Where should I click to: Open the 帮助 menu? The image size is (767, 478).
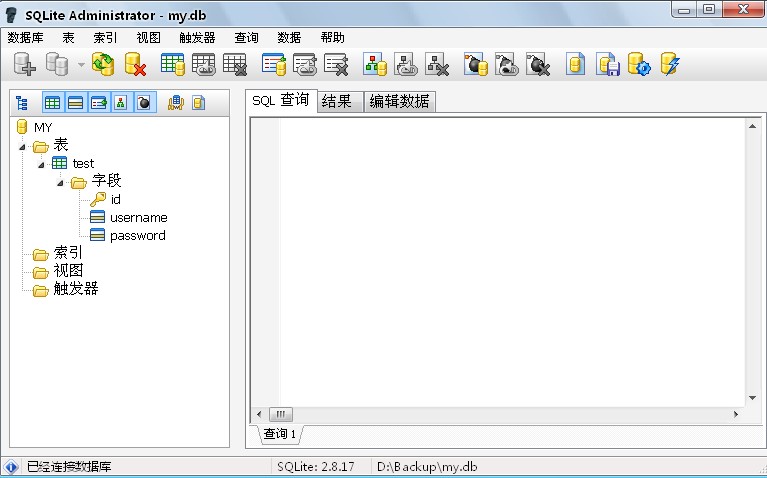tap(333, 38)
